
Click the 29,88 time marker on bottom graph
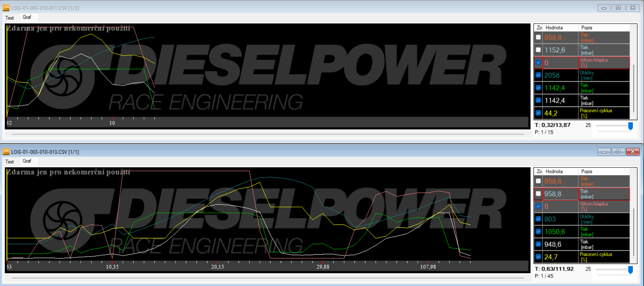(323, 267)
